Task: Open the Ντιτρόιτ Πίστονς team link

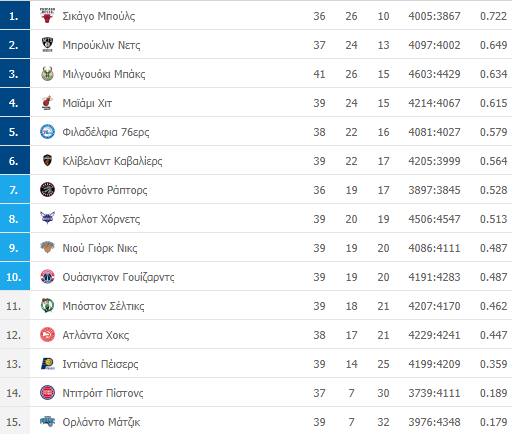Action: click(x=103, y=393)
